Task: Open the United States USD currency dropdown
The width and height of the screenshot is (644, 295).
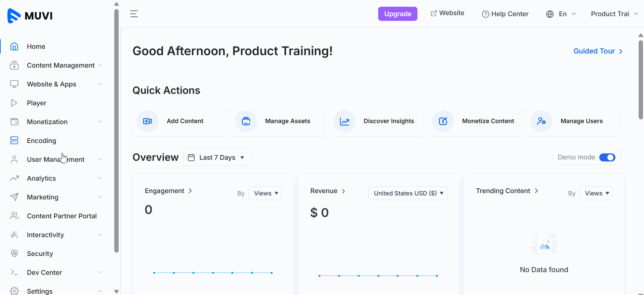Action: [408, 193]
